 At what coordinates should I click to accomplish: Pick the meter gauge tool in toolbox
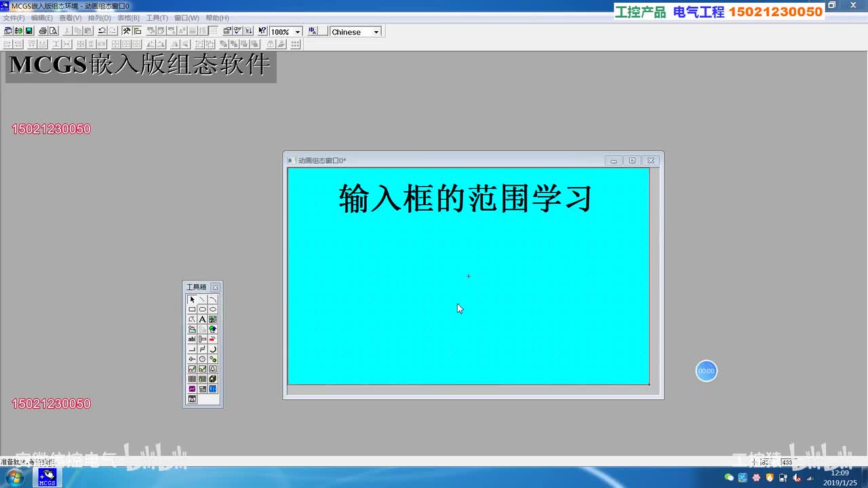(x=203, y=359)
